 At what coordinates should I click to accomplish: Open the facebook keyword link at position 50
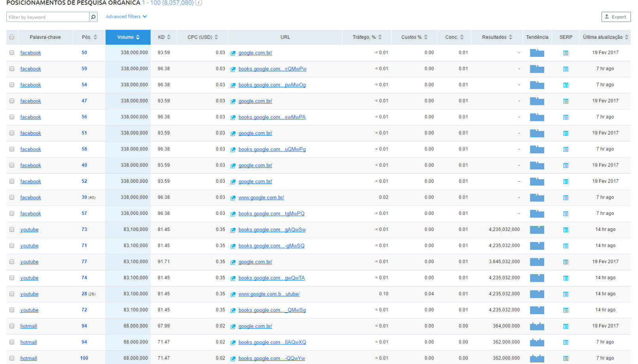coord(30,53)
